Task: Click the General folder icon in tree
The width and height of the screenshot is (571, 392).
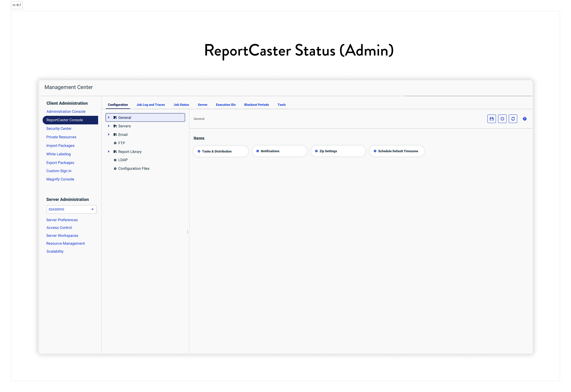Action: click(x=115, y=118)
